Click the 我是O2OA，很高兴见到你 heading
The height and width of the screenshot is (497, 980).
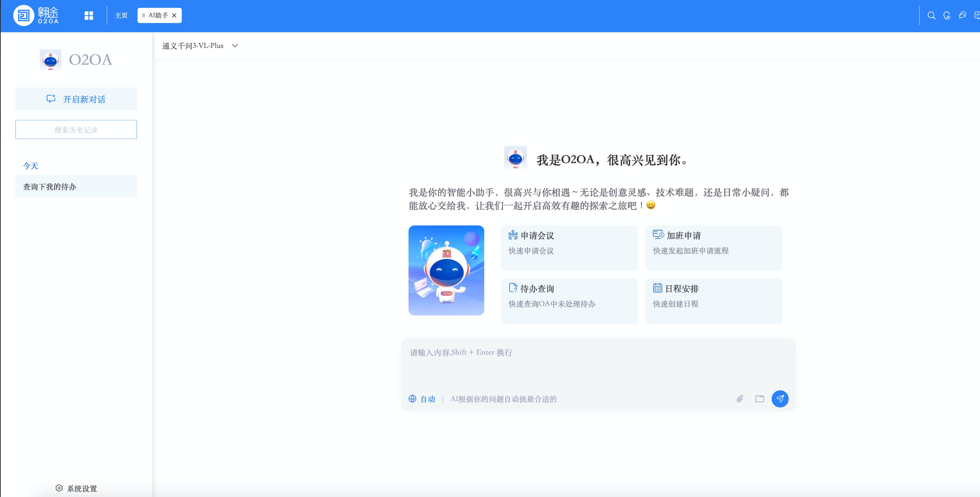pos(613,160)
